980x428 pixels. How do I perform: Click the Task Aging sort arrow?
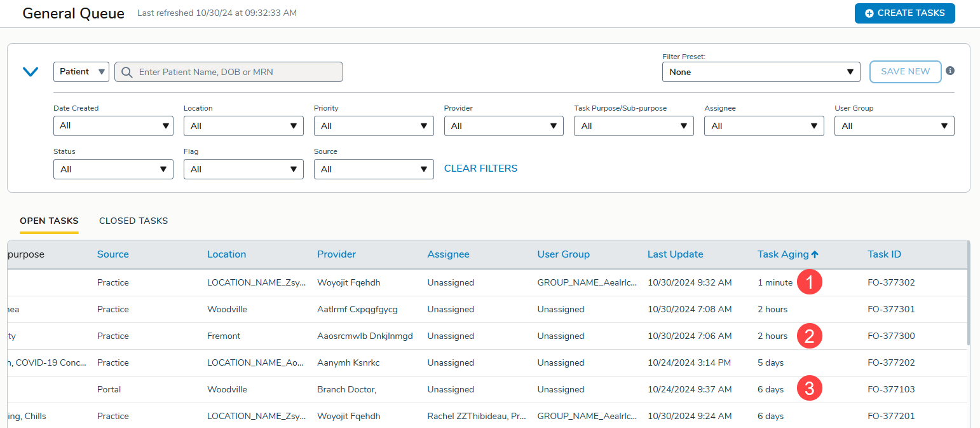tap(815, 254)
